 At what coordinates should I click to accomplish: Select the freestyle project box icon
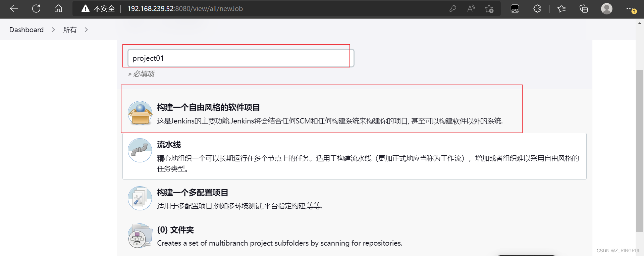(140, 113)
